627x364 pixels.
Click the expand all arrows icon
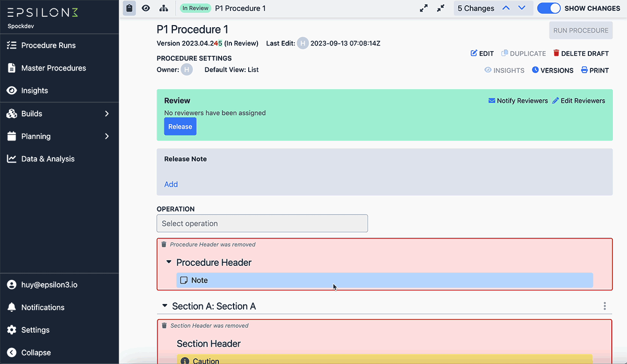click(x=424, y=8)
